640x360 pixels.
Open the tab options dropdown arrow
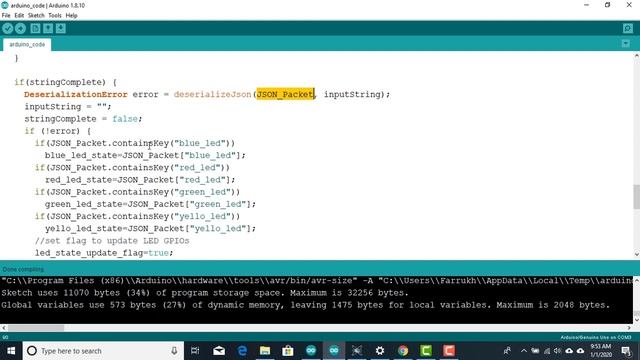[625, 44]
